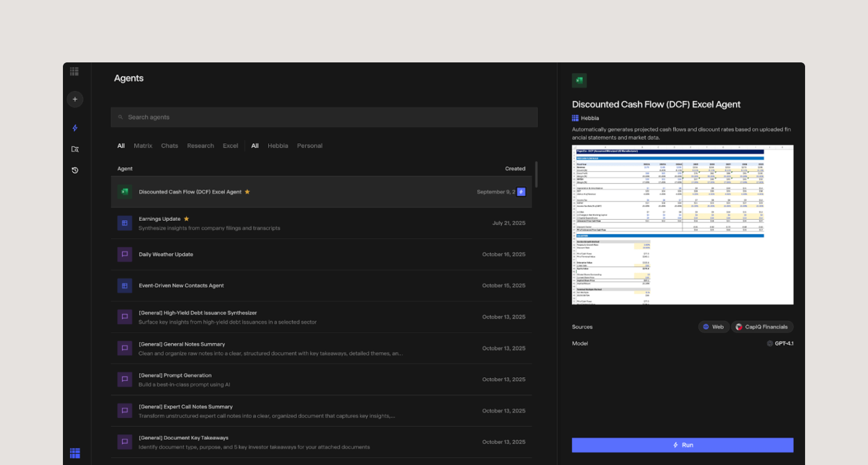Screen dimensions: 868x465
Task: Click the chat icon of Expert Call Notes Summary
Action: coord(125,411)
